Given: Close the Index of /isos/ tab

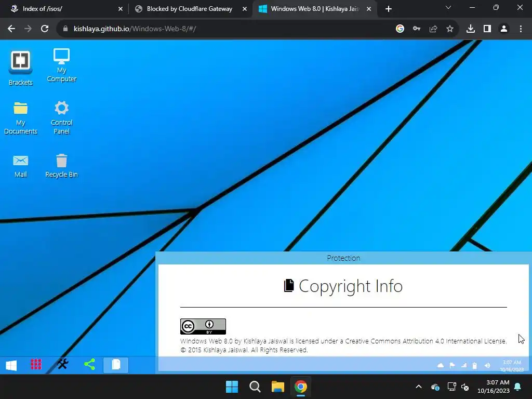Looking at the screenshot, I should point(121,9).
